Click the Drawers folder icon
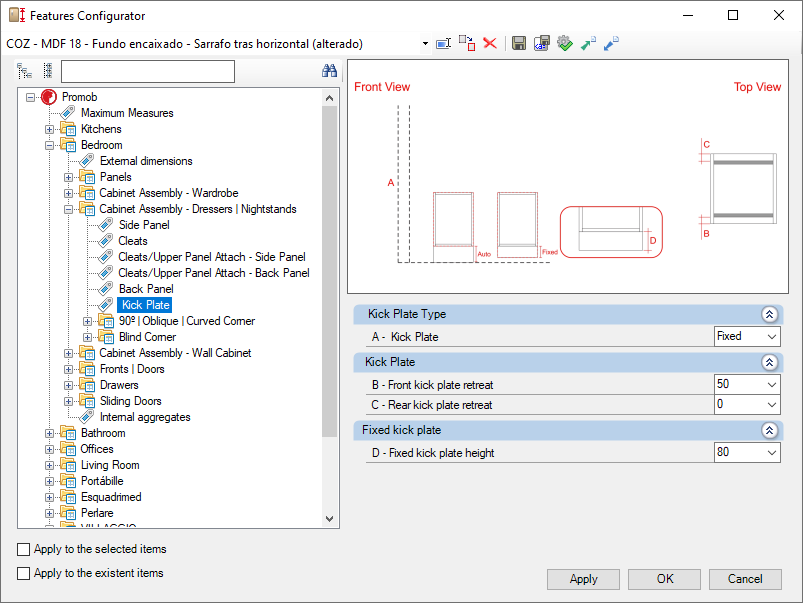The height and width of the screenshot is (603, 803). (x=87, y=385)
